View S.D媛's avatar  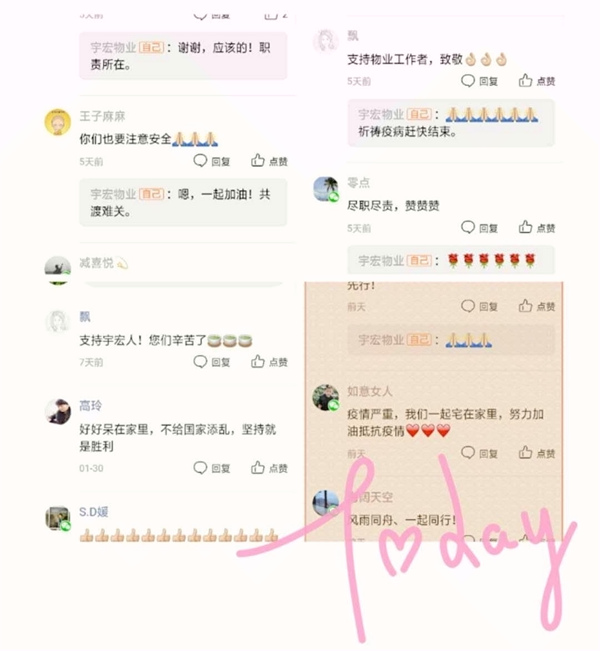[x=58, y=518]
